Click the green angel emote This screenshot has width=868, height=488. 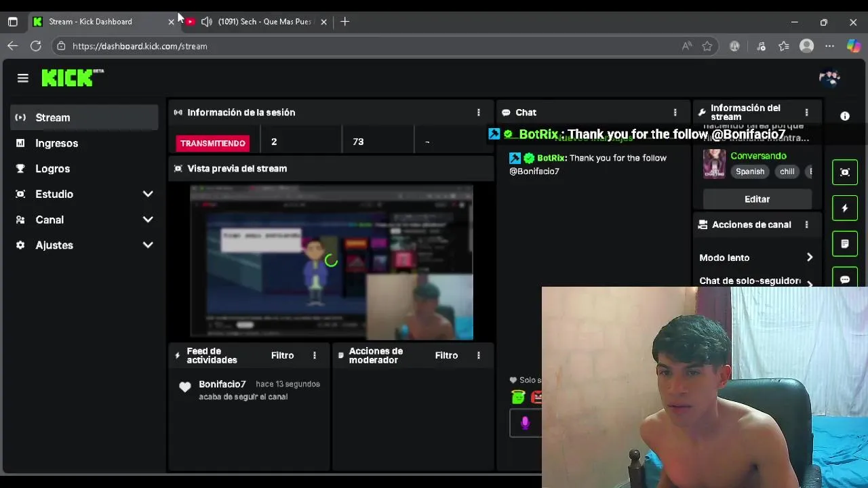coord(518,397)
